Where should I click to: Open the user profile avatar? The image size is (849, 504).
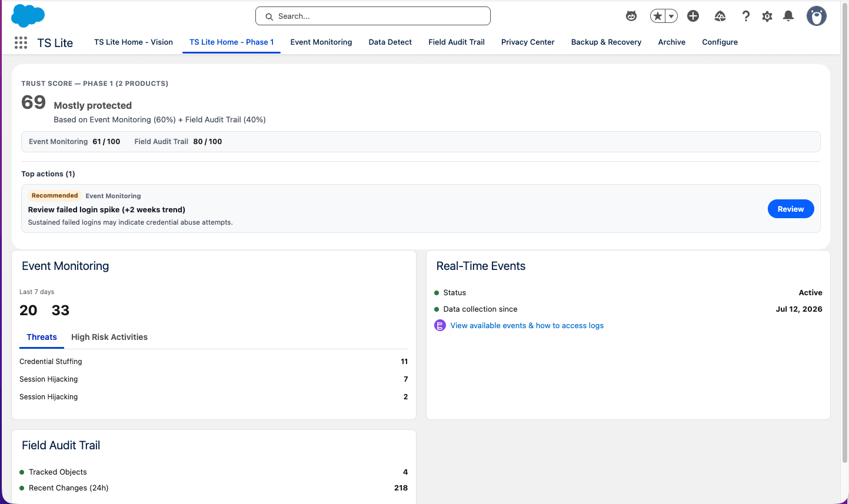pos(817,16)
